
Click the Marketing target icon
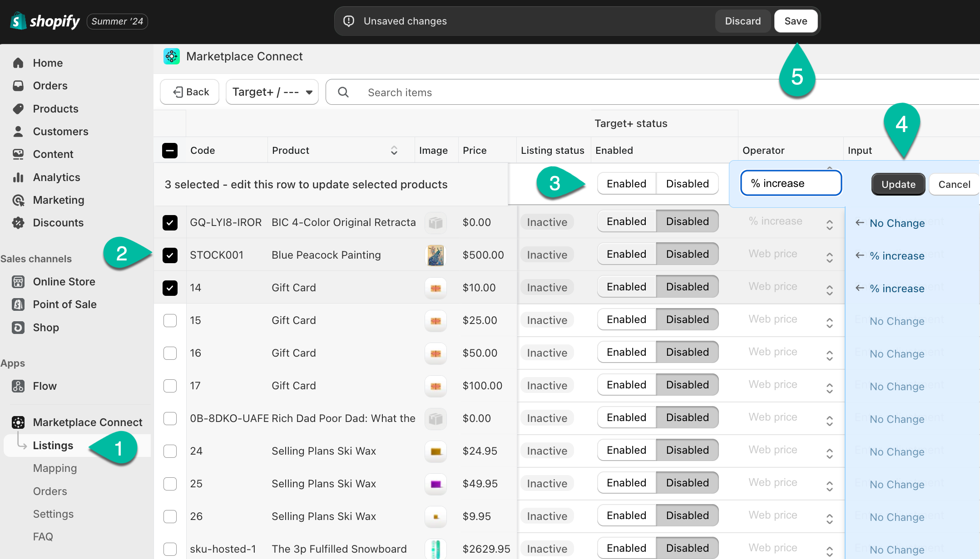tap(18, 200)
